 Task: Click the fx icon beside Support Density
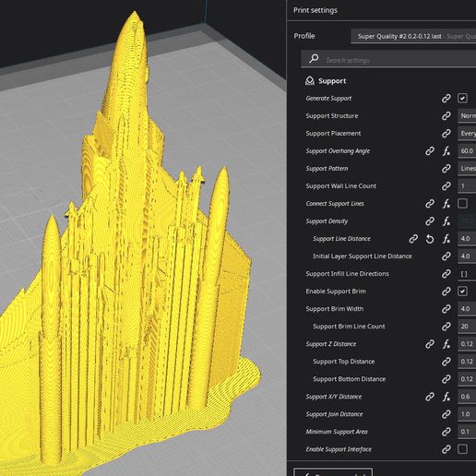coord(446,221)
